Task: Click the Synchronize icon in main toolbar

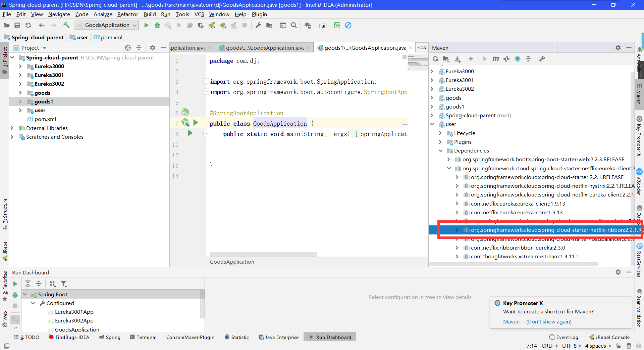Action: coord(28,25)
